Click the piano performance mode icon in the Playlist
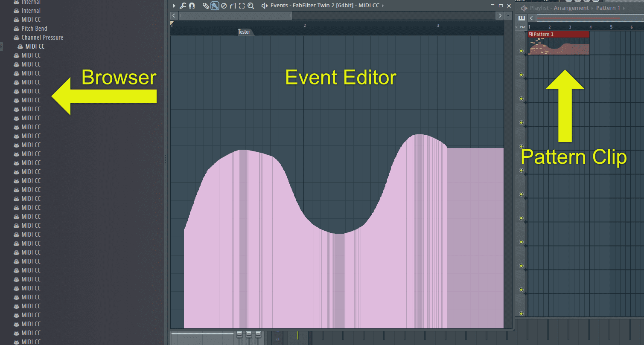 [x=522, y=18]
